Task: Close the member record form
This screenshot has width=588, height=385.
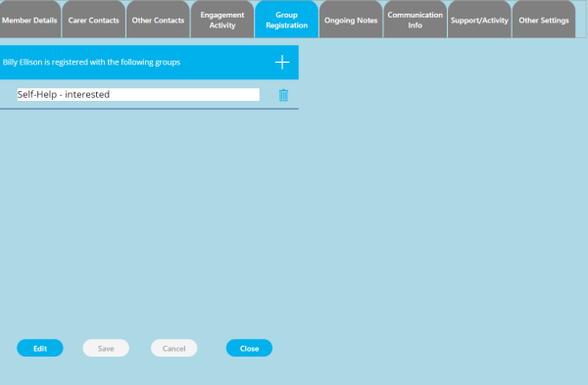Action: click(x=249, y=348)
